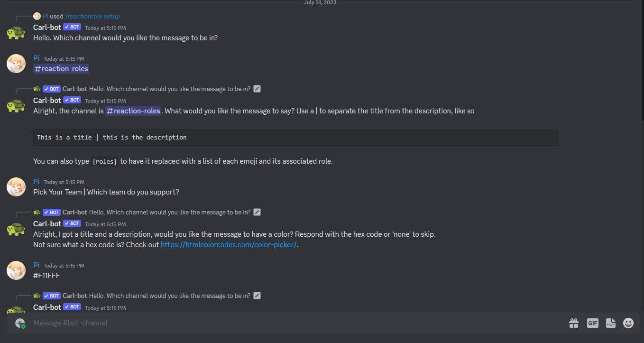Click the pencil edit icon on the reply preview
The width and height of the screenshot is (644, 343).
257,88
